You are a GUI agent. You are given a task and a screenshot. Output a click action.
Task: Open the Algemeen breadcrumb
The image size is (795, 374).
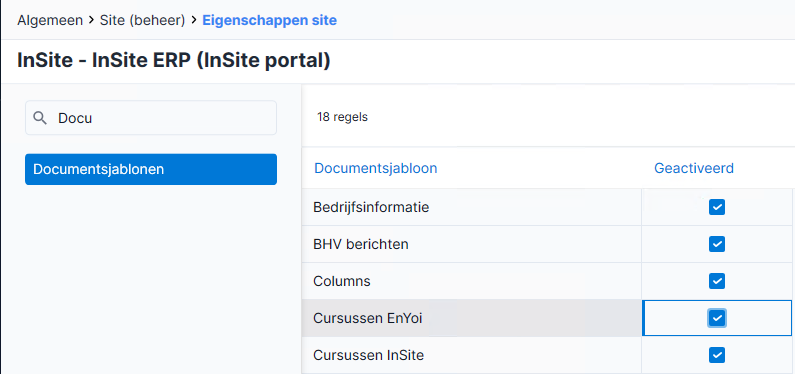pos(50,21)
